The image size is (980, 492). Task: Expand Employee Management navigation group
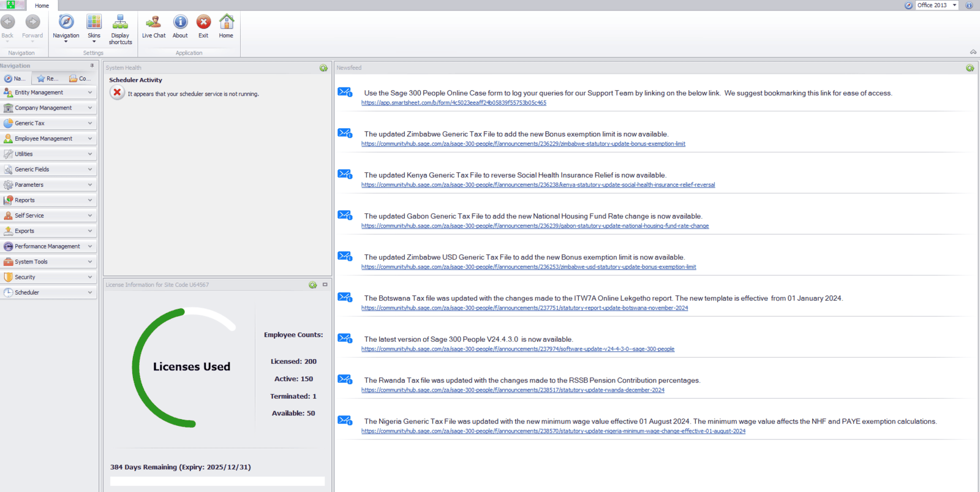pyautogui.click(x=48, y=138)
